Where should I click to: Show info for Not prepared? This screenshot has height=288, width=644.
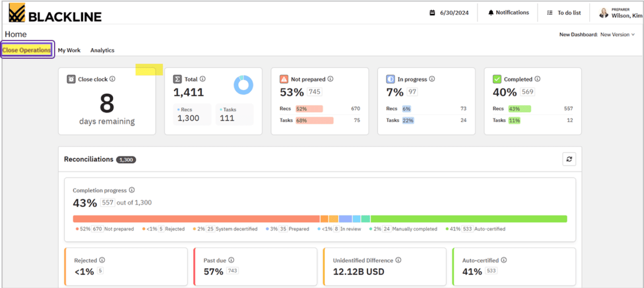pos(330,79)
